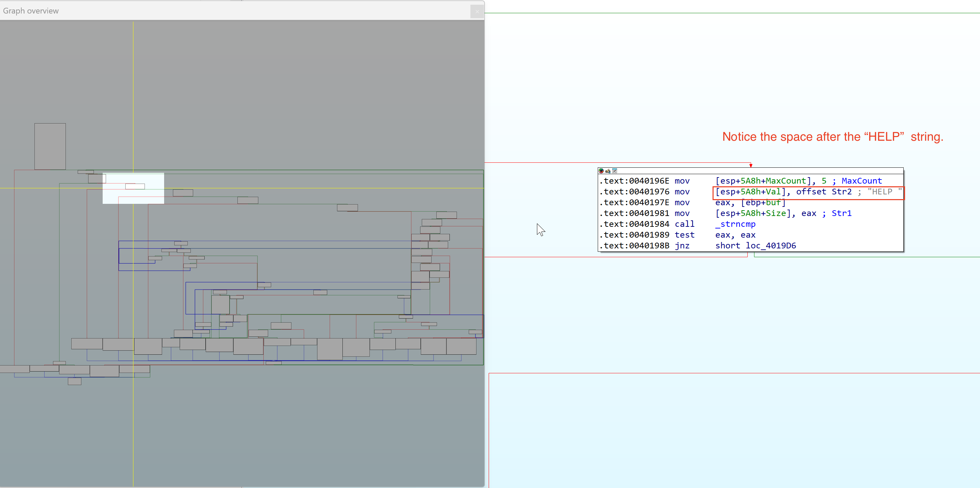980x488 pixels.
Task: Click the Size variable in esp+5A8h+Size
Action: click(x=775, y=214)
